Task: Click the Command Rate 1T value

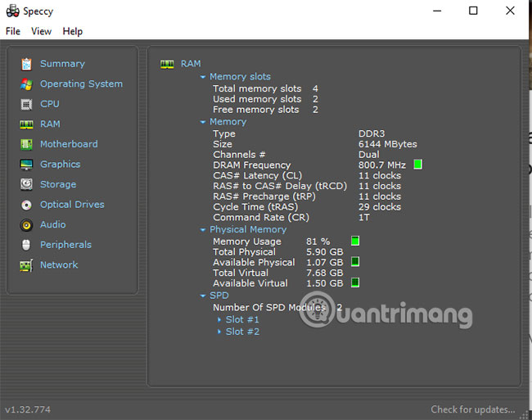Action: [x=363, y=218]
